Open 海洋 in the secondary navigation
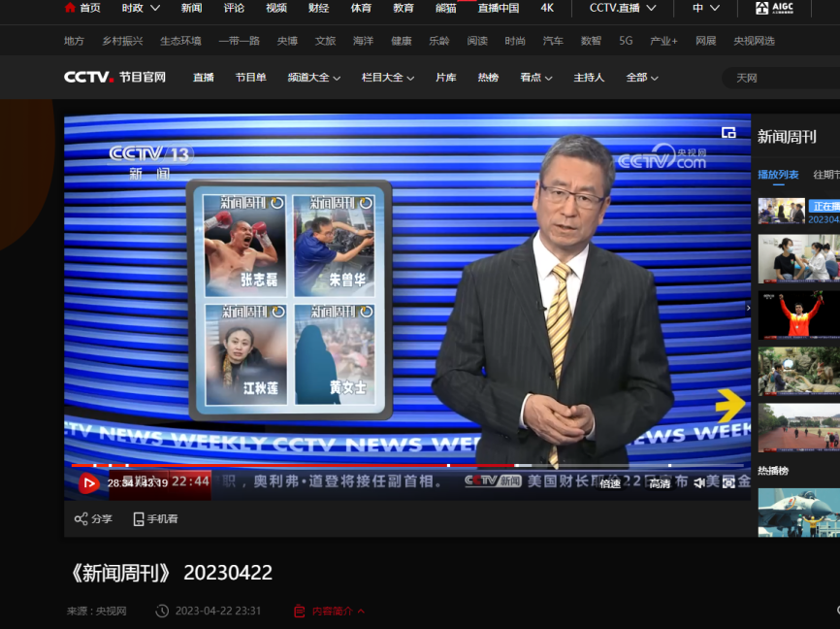The width and height of the screenshot is (840, 629). [363, 41]
